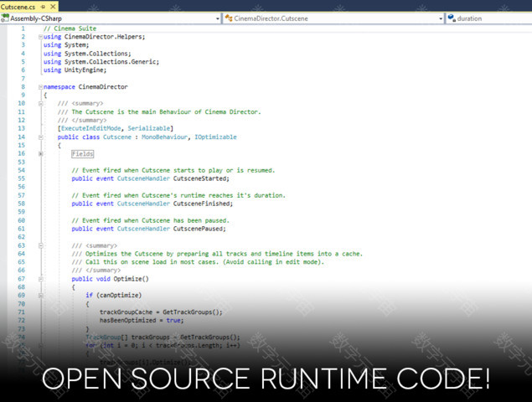
Task: Click 'CutscenePaused' event name
Action: tap(198, 229)
